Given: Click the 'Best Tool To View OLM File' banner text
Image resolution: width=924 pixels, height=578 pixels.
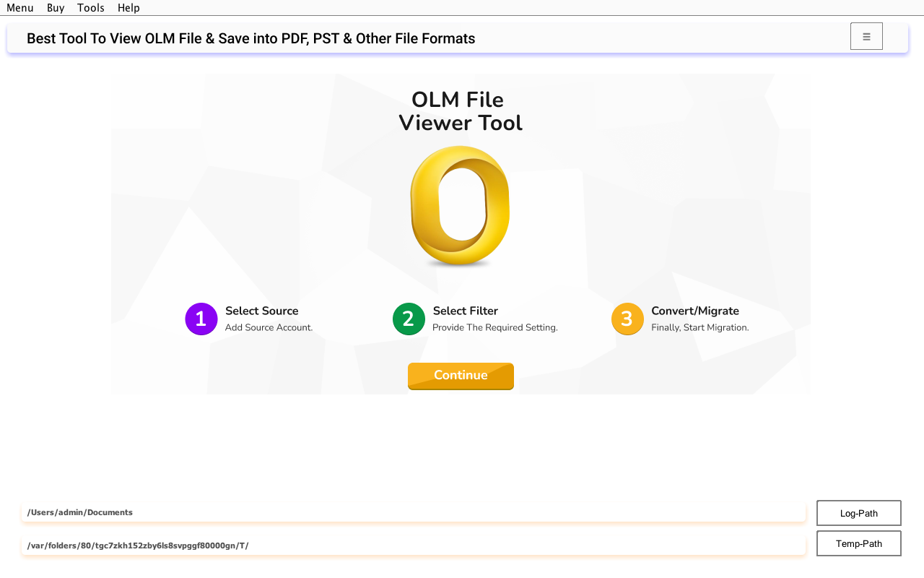Looking at the screenshot, I should [250, 38].
